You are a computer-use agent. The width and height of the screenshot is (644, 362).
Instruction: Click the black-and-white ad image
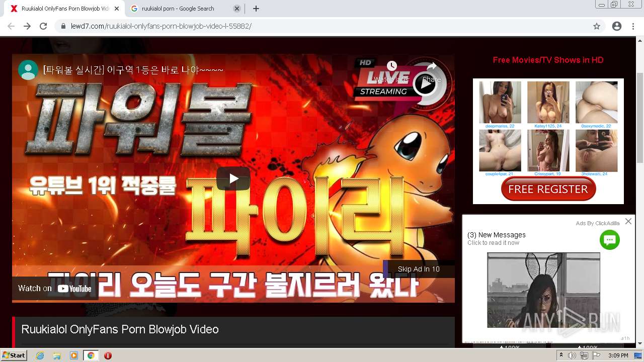(x=543, y=290)
